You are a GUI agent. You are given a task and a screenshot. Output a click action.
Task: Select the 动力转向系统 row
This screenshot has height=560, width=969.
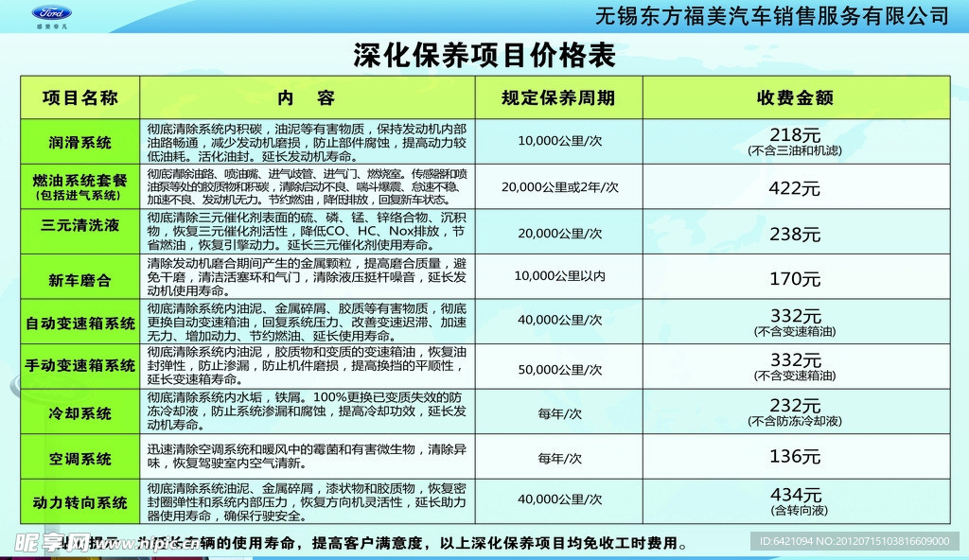80,503
